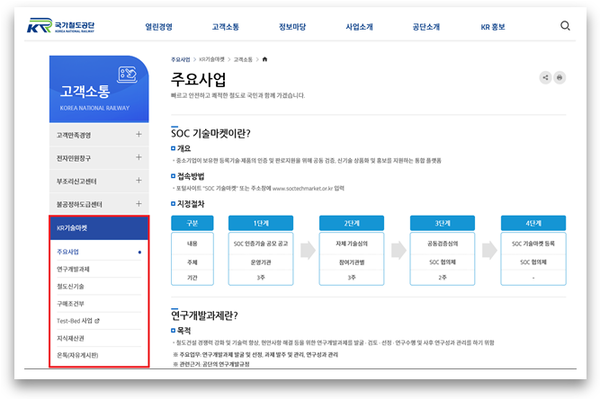Open the 정보마당 top menu

coord(292,27)
